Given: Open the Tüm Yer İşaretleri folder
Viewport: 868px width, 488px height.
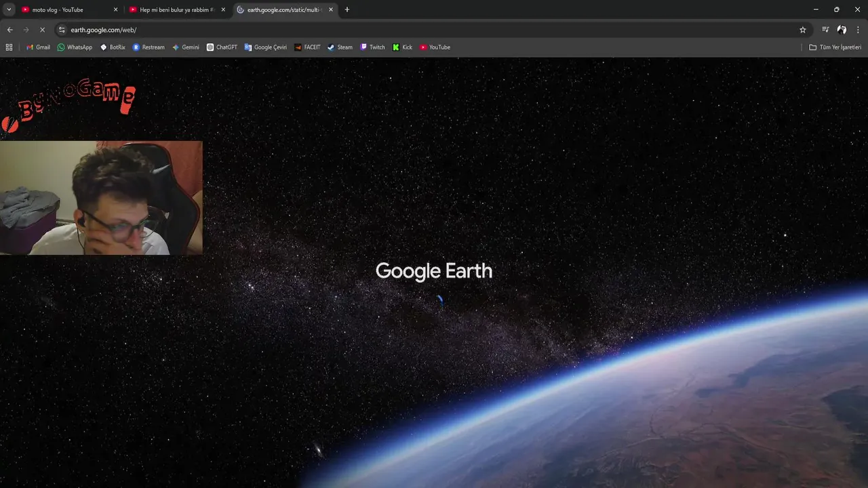Looking at the screenshot, I should 835,47.
